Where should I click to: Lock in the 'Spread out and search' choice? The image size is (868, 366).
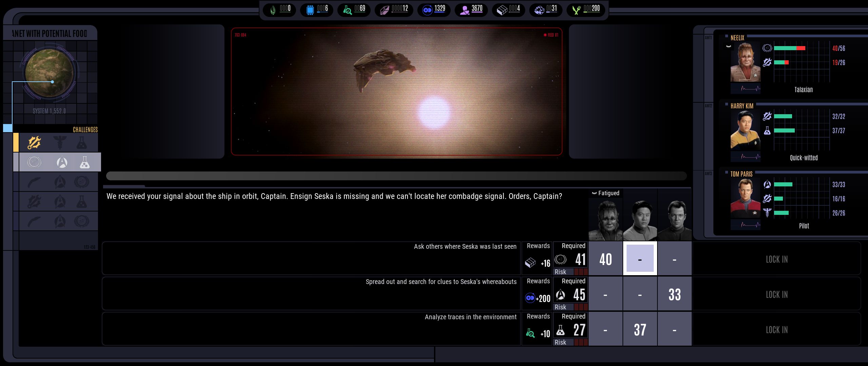[x=776, y=294]
